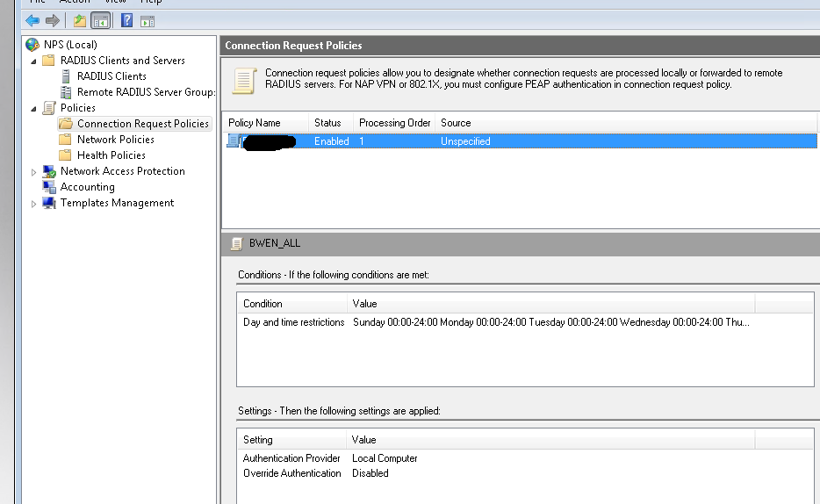820x504 pixels.
Task: Open the Health Policies folder
Action: (x=111, y=155)
